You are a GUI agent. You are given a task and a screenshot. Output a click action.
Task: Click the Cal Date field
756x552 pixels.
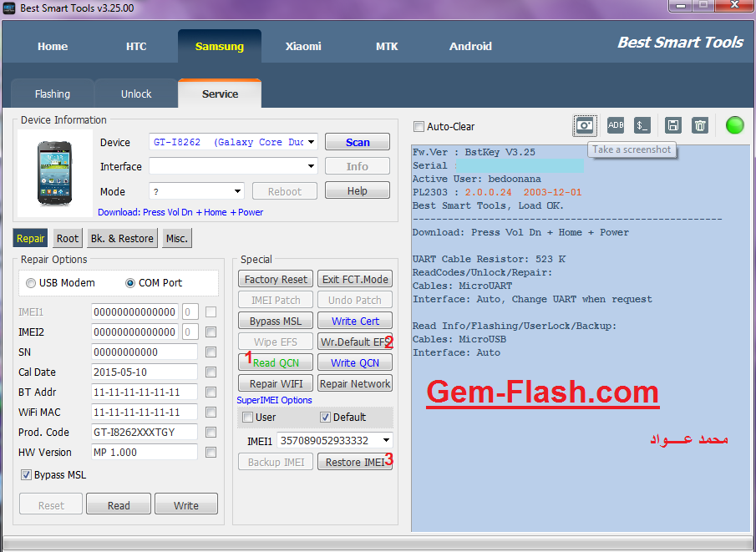tap(145, 372)
